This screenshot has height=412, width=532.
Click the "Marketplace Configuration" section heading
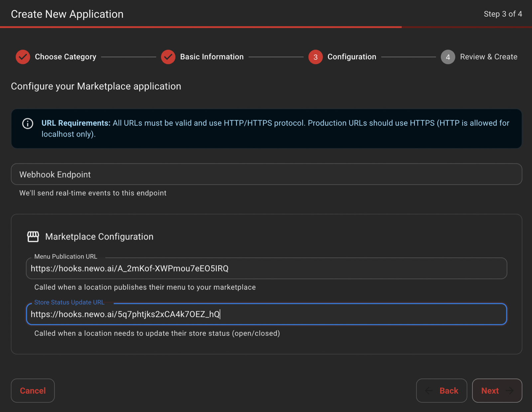pos(99,237)
